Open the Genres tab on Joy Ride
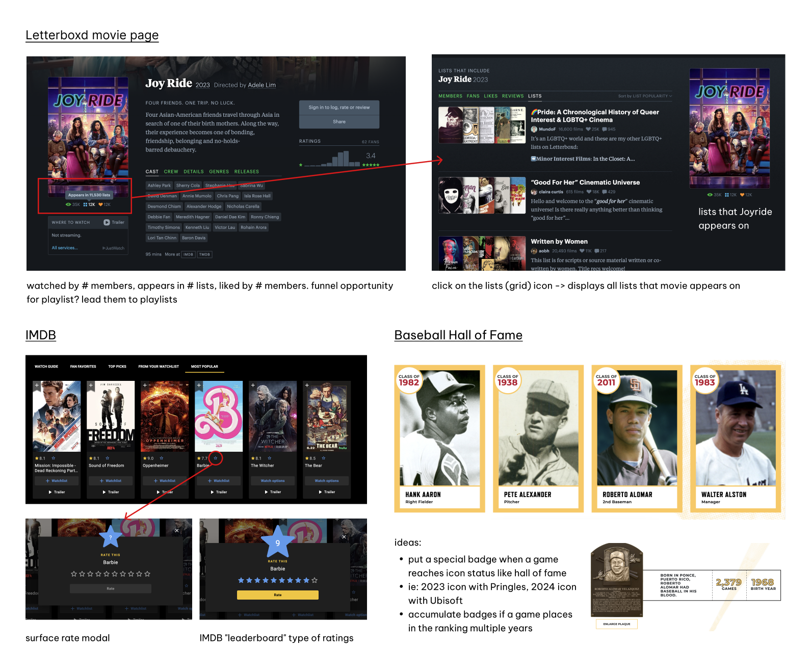Screen dimensions: 811x672 click(x=219, y=172)
